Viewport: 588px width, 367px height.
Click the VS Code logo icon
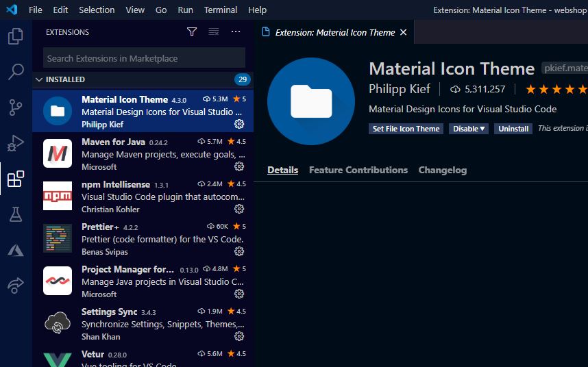pyautogui.click(x=12, y=10)
